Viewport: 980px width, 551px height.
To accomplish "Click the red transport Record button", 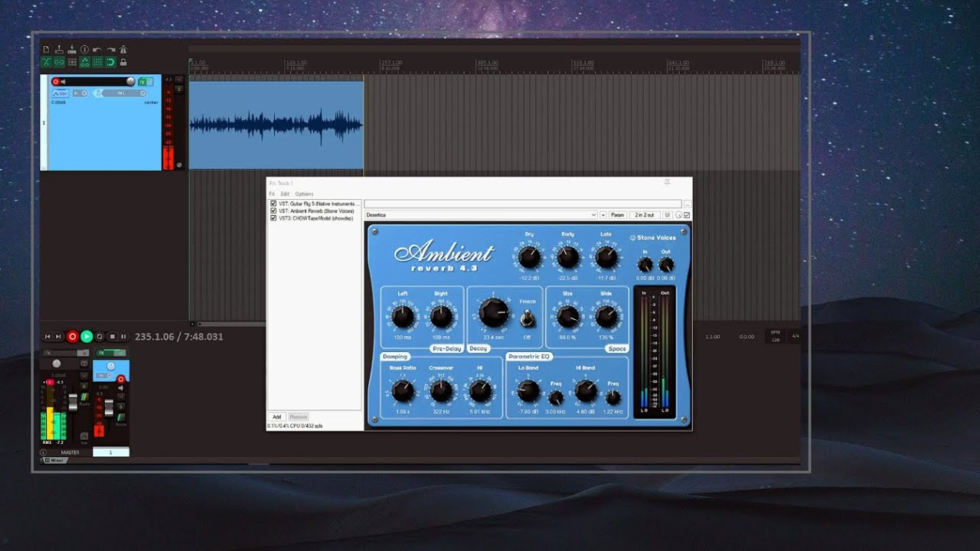I will coord(73,337).
